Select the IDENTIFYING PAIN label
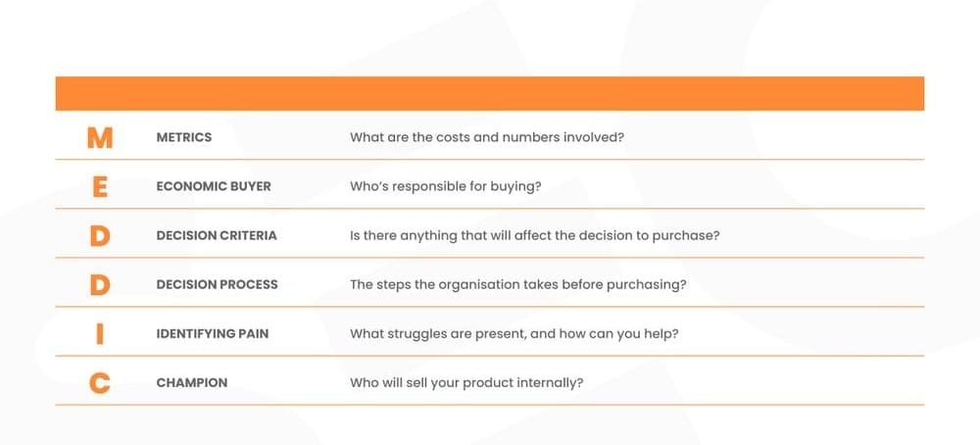The width and height of the screenshot is (980, 445). point(212,333)
